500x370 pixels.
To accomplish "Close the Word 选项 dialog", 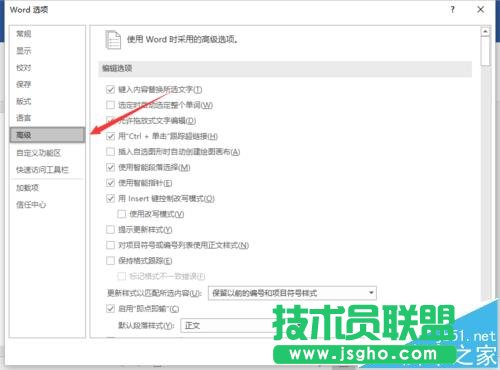I will (481, 10).
